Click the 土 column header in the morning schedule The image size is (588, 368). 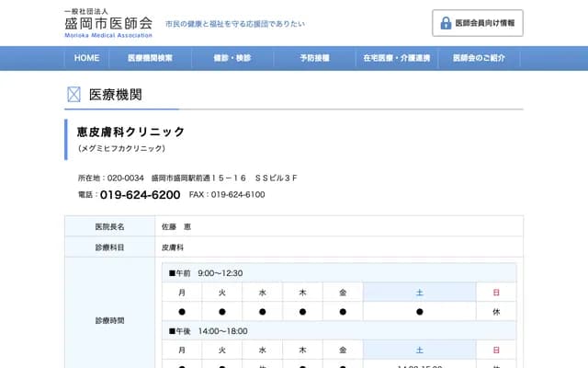[x=419, y=293]
